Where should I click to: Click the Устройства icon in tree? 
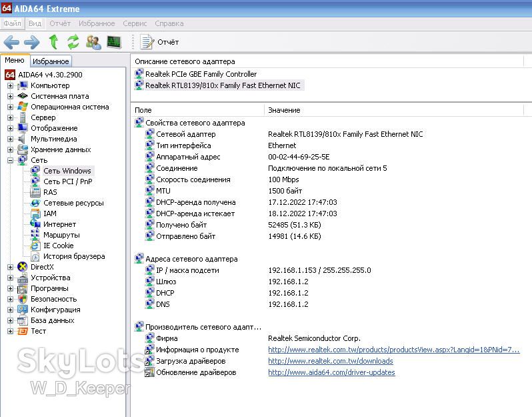[x=23, y=278]
